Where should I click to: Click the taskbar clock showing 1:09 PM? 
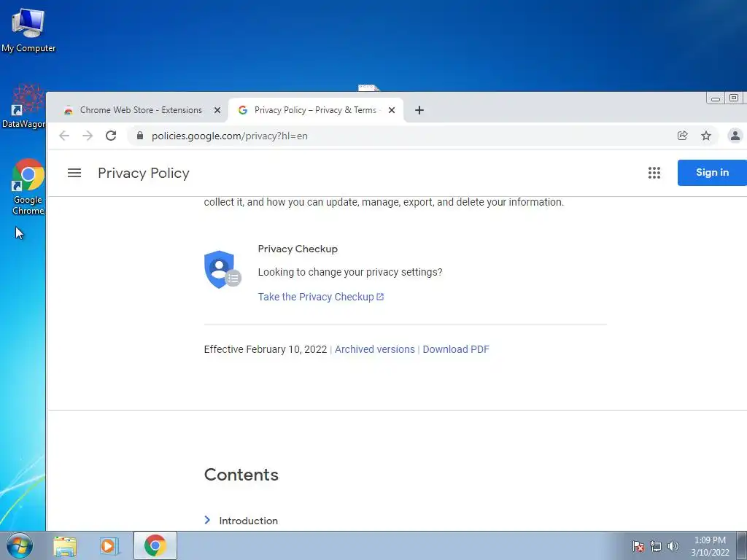[x=710, y=546]
